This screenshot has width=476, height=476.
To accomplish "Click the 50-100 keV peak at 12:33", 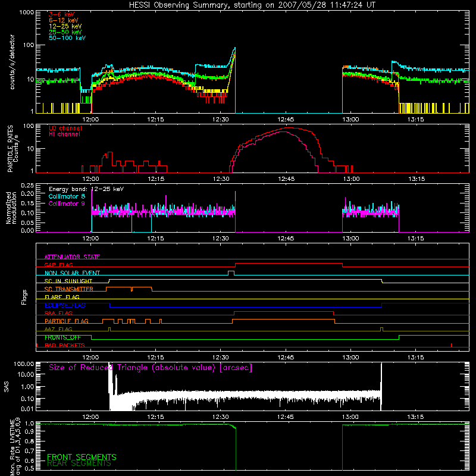I will click(234, 49).
